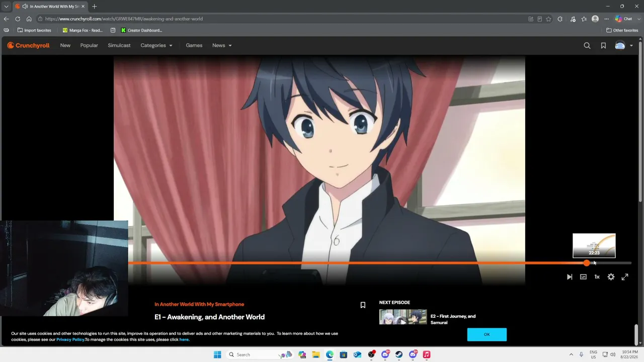This screenshot has height=362, width=644.
Task: Open the Popular page
Action: click(x=89, y=45)
